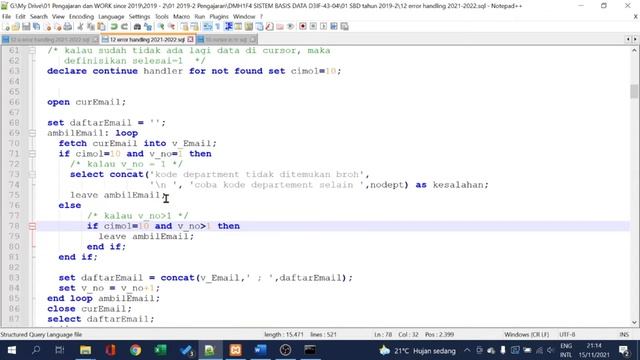Create a new file via toolbar

pos(6,27)
